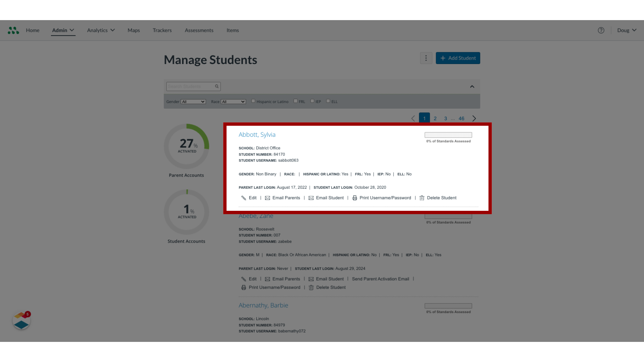Open the Analytics dropdown menu
644x362 pixels.
coord(101,30)
